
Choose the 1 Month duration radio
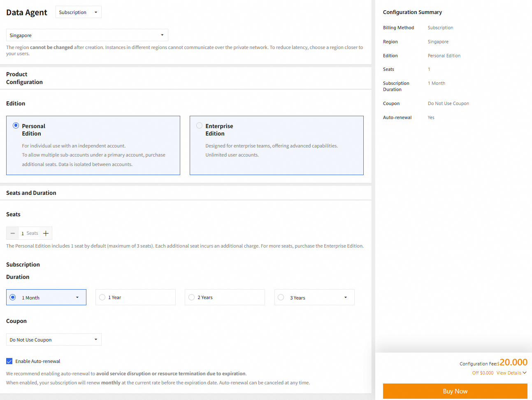[13, 297]
